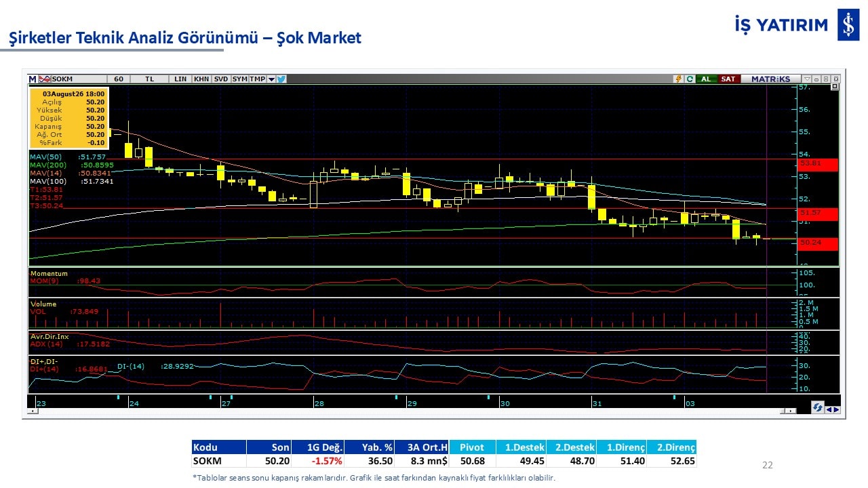
Task: Click the DI+(14) indicator label
Action: pyautogui.click(x=68, y=369)
